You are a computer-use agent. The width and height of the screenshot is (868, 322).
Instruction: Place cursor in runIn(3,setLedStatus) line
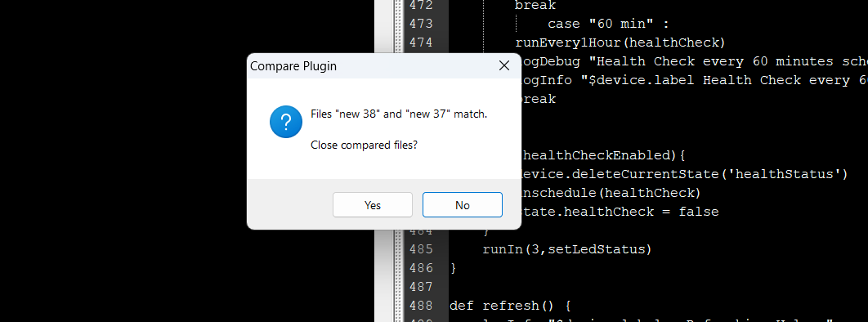pyautogui.click(x=567, y=249)
